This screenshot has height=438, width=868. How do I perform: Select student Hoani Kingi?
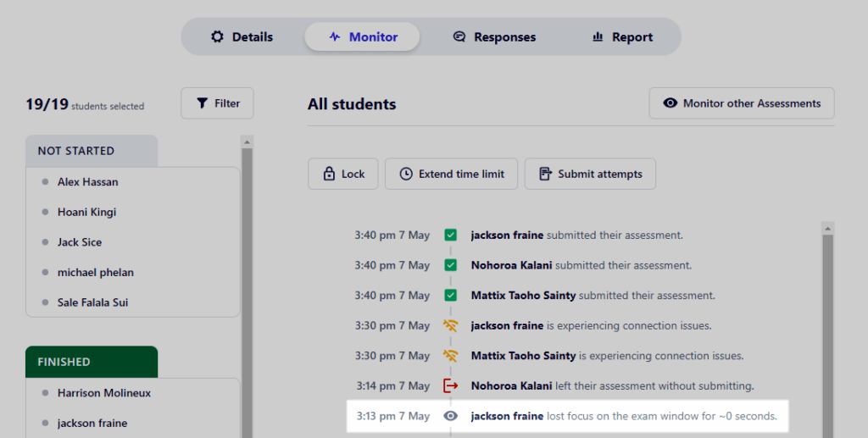[x=87, y=213]
